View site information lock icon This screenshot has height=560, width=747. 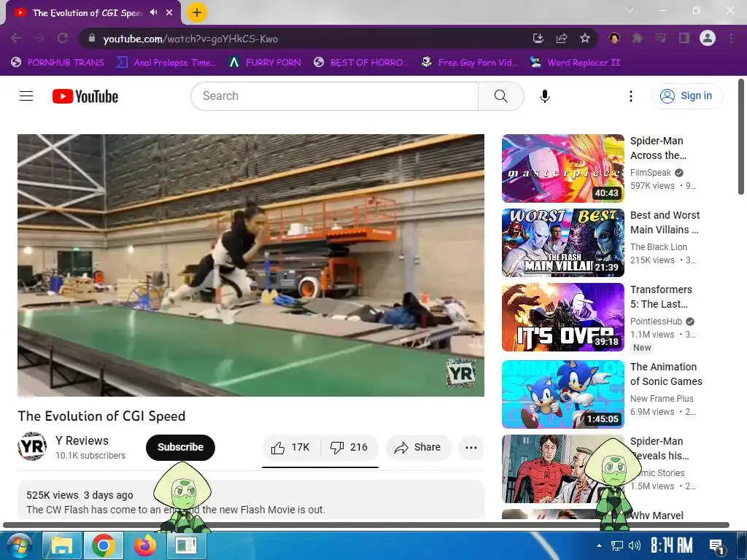pos(92,39)
